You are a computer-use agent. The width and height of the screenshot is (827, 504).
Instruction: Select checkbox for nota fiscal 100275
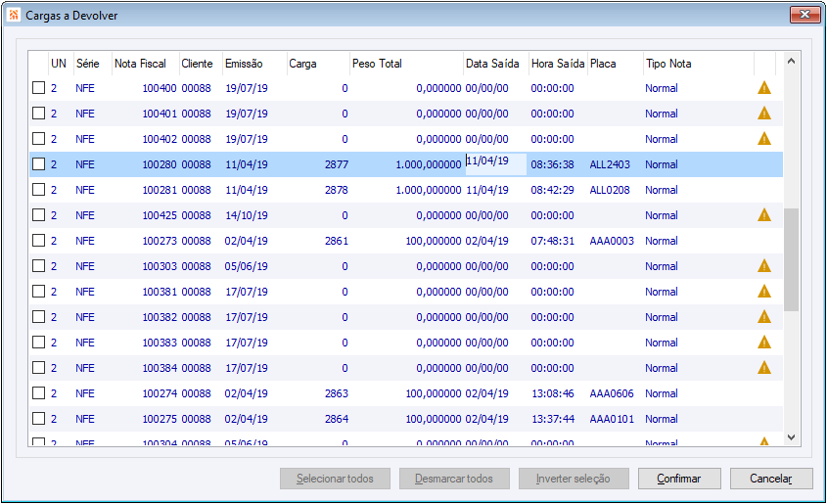[x=38, y=419]
